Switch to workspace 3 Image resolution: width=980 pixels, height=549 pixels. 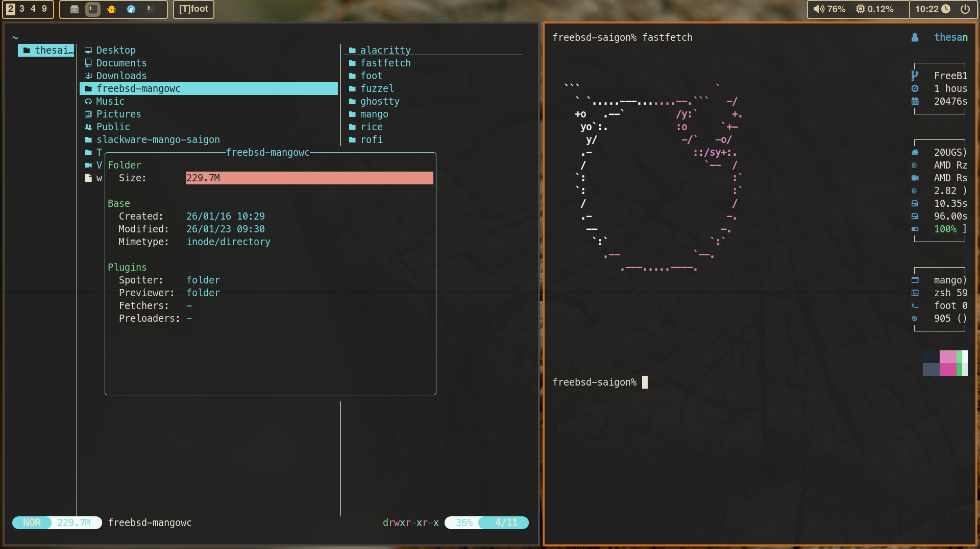(x=22, y=9)
